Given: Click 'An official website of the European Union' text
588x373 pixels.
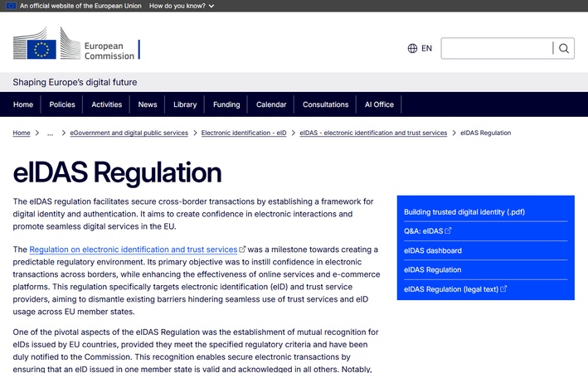Looking at the screenshot, I should point(80,6).
